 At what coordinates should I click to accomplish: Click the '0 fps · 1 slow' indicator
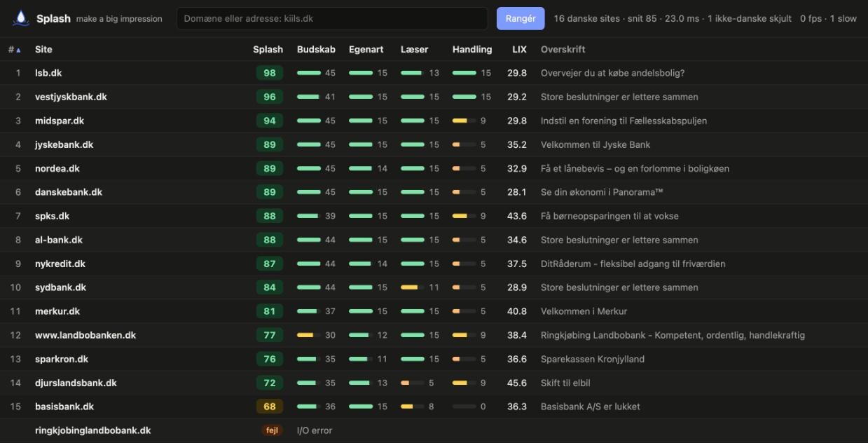[x=829, y=18]
